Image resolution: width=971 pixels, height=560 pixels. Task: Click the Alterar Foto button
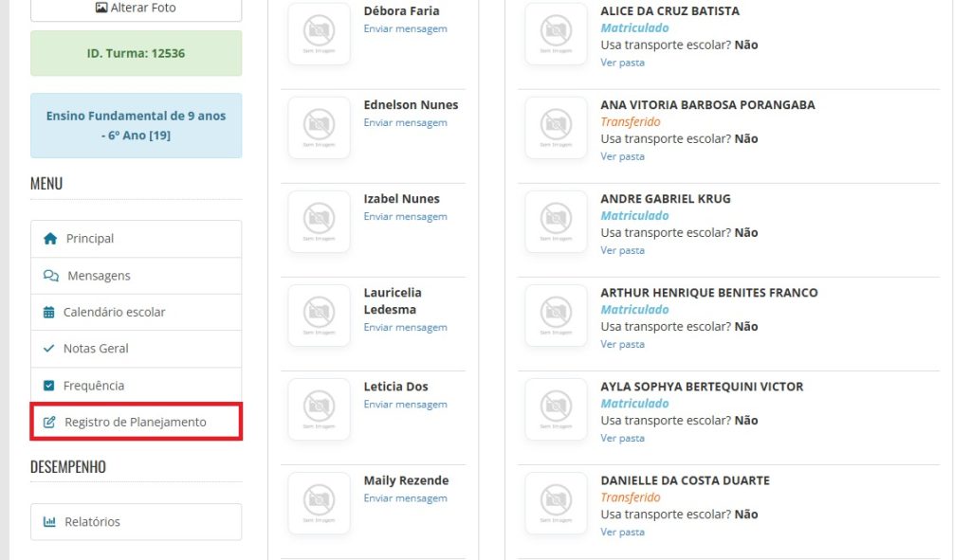pos(136,9)
